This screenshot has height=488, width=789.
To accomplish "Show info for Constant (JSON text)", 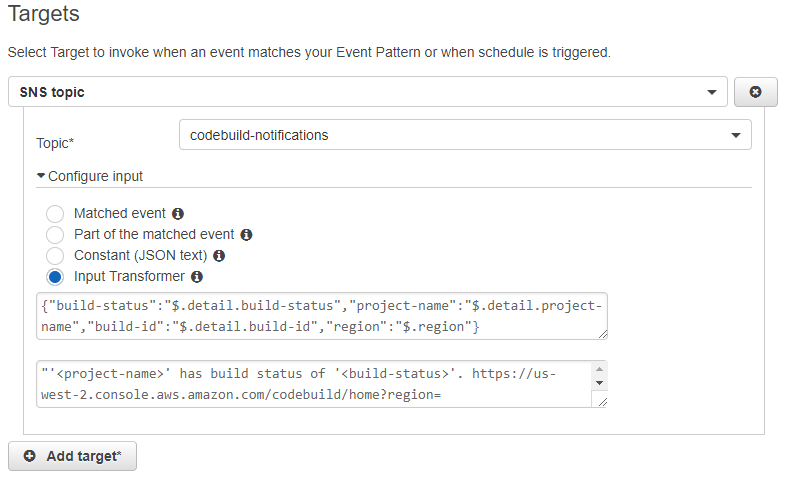I will click(233, 256).
